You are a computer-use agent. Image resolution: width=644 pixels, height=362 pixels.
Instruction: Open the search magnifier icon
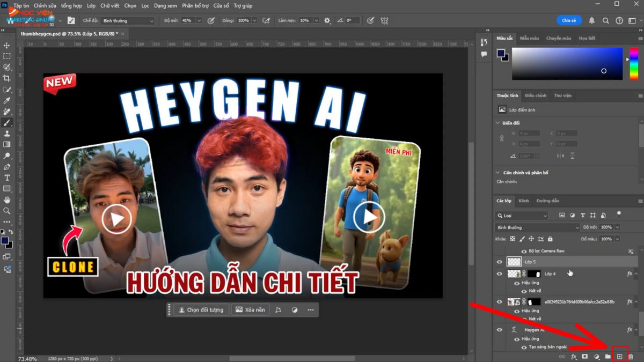pyautogui.click(x=605, y=20)
